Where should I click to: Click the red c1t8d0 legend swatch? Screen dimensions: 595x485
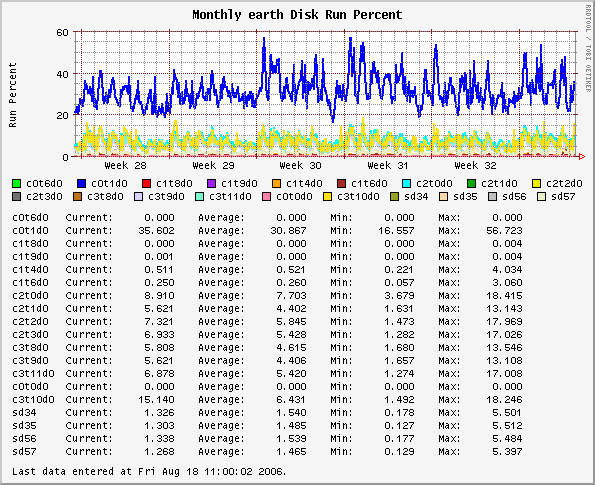(146, 184)
